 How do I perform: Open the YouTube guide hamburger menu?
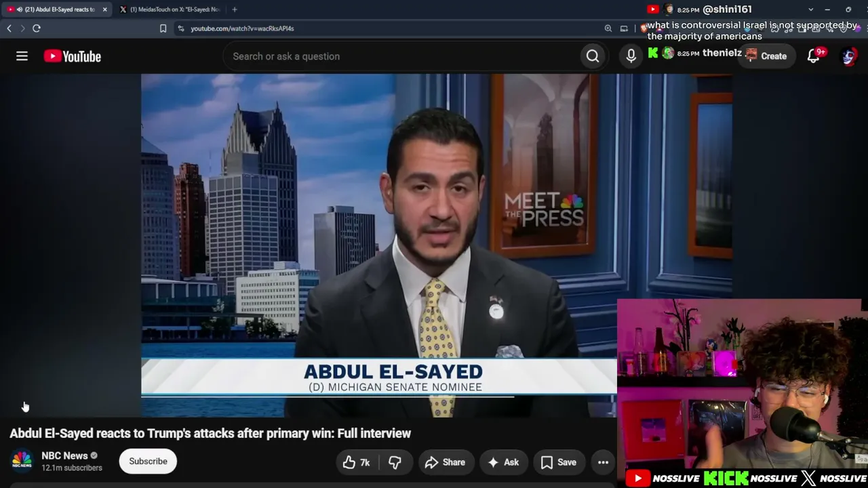coord(22,56)
